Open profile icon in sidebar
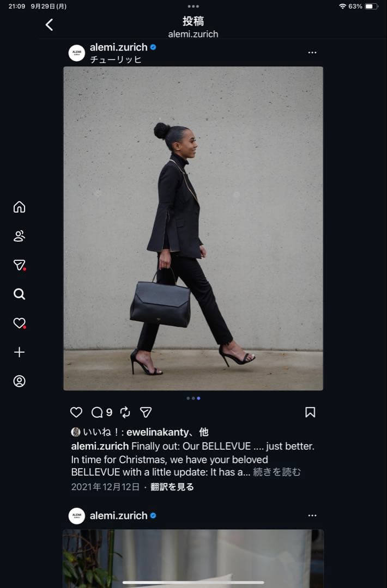Image resolution: width=387 pixels, height=588 pixels. tap(19, 381)
